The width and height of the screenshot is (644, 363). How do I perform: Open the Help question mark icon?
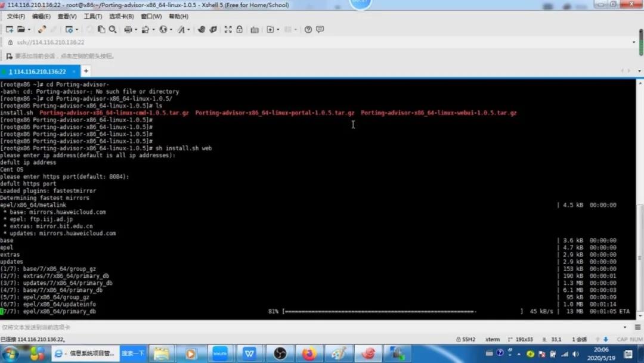tap(308, 29)
